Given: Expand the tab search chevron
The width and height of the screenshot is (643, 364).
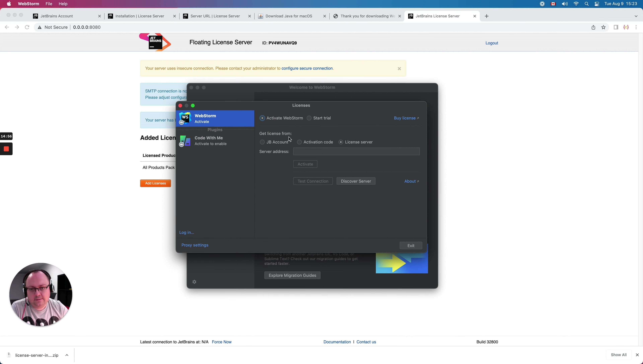Looking at the screenshot, I should 636,16.
